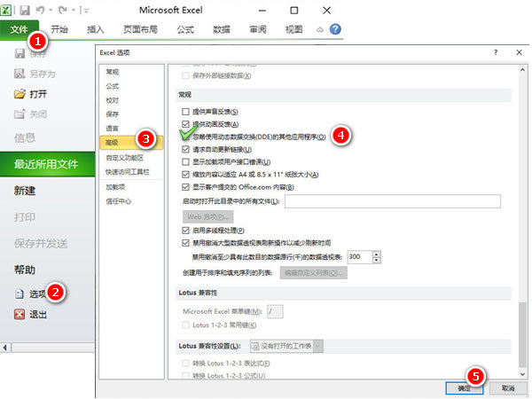Select 高级 category in Excel options
This screenshot has height=399, width=532.
pyautogui.click(x=131, y=143)
